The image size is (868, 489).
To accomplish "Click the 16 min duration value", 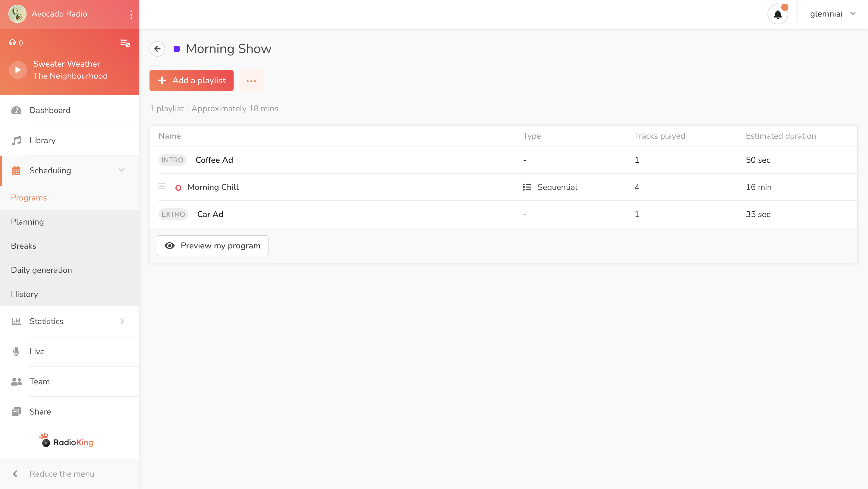I will pyautogui.click(x=759, y=187).
